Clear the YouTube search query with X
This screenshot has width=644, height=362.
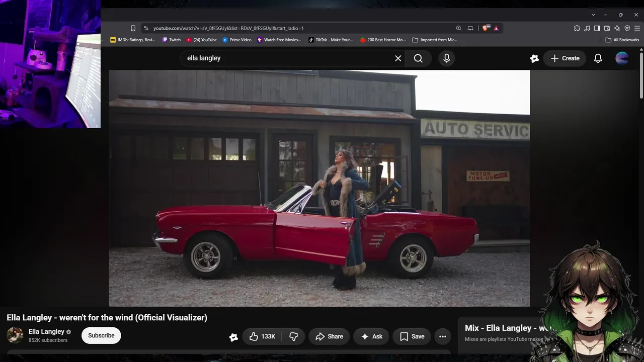(x=398, y=58)
